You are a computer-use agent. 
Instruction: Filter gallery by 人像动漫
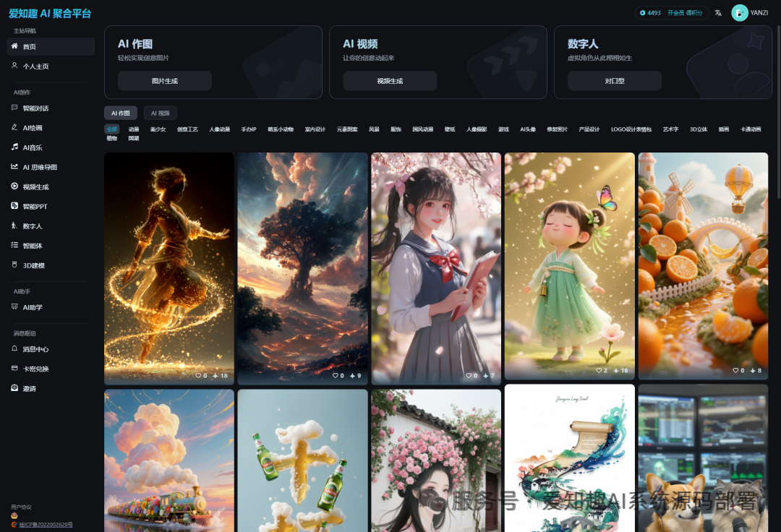click(x=220, y=129)
